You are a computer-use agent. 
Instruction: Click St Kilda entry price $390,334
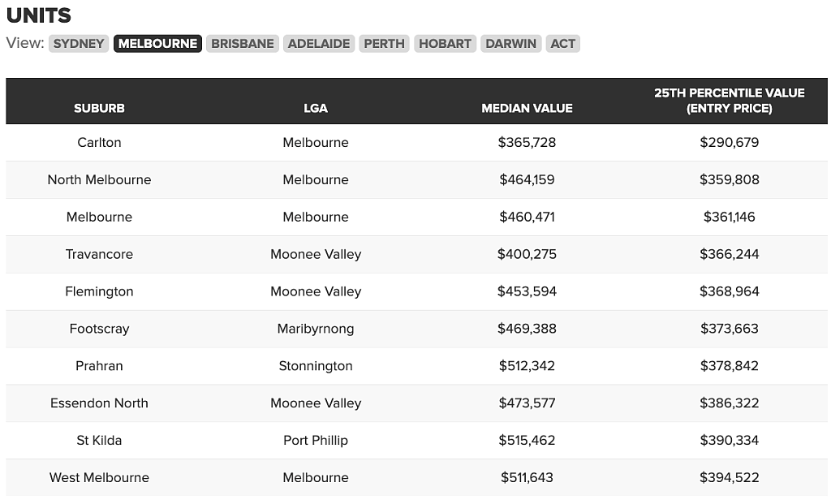(x=730, y=441)
